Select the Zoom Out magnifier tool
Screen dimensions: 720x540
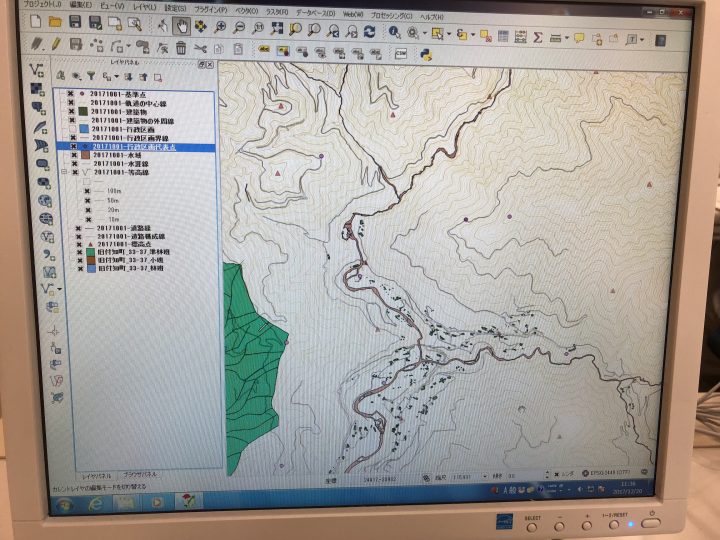[239, 28]
